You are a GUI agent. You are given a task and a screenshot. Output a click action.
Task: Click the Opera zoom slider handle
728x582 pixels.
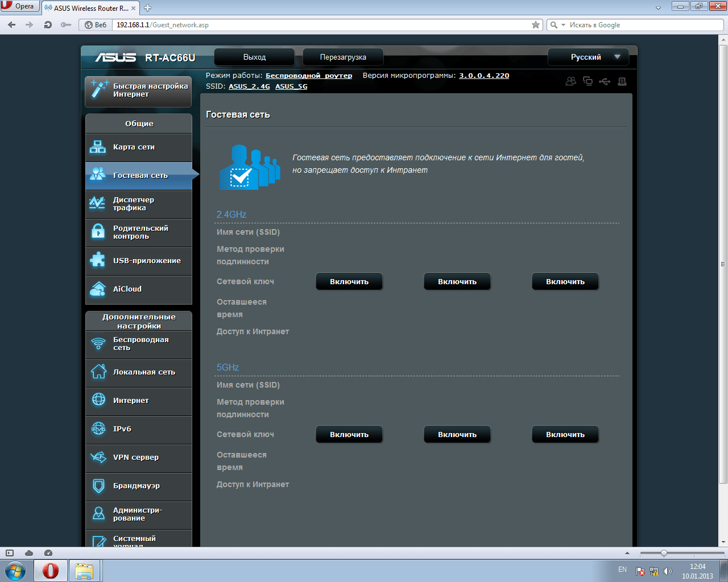[x=664, y=553]
